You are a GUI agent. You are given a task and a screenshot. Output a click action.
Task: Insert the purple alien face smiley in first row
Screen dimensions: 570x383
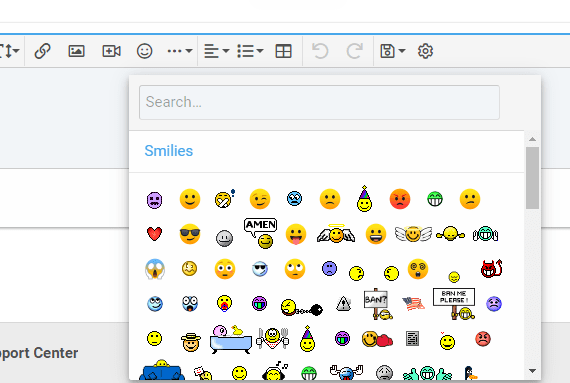click(154, 200)
